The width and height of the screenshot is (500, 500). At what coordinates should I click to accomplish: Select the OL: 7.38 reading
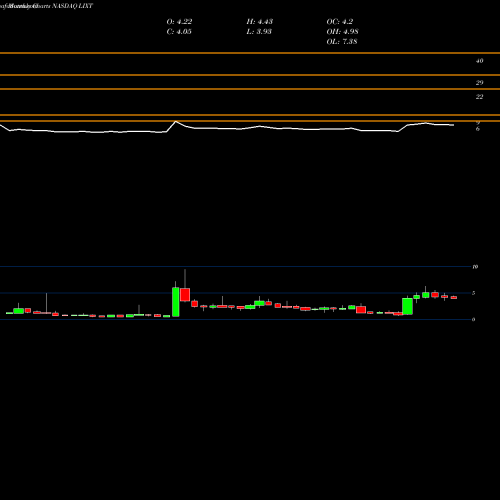[342, 42]
